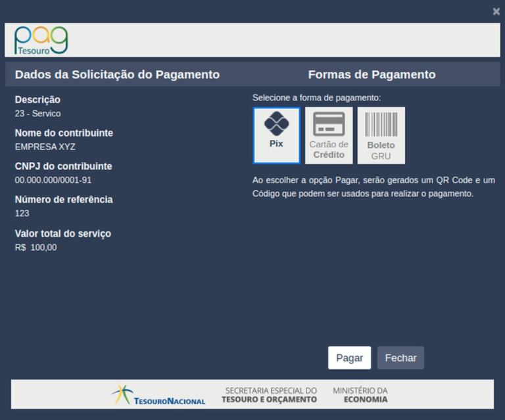Click the Secretaria Especial do Tesouro e Orçamento logo
Viewport: 505px width, 420px height.
click(x=269, y=394)
